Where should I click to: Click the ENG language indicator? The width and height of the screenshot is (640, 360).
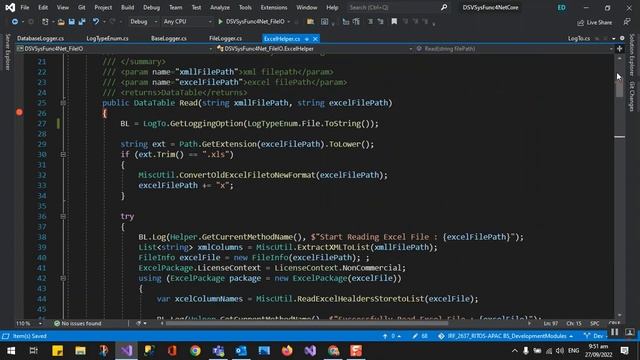tap(573, 351)
